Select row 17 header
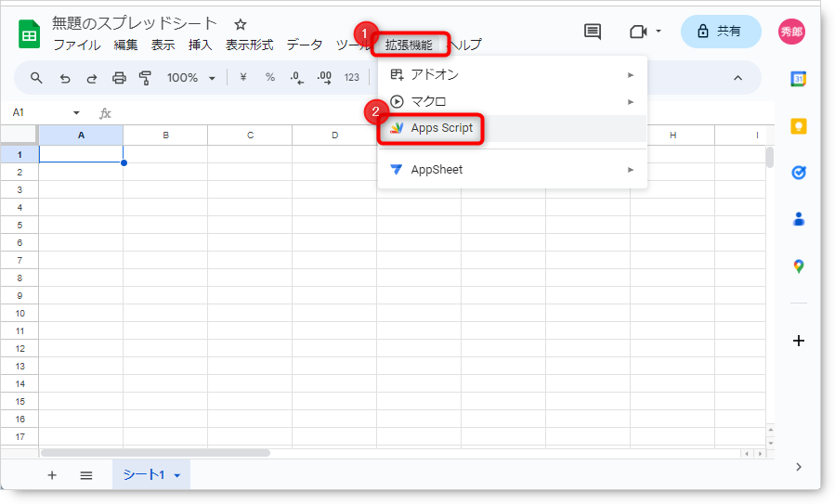This screenshot has width=835, height=504. coord(20,437)
